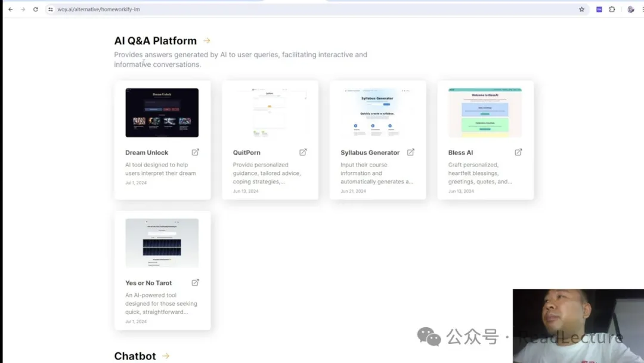
Task: Expand AI Q&A Platform category arrow
Action: pos(207,41)
